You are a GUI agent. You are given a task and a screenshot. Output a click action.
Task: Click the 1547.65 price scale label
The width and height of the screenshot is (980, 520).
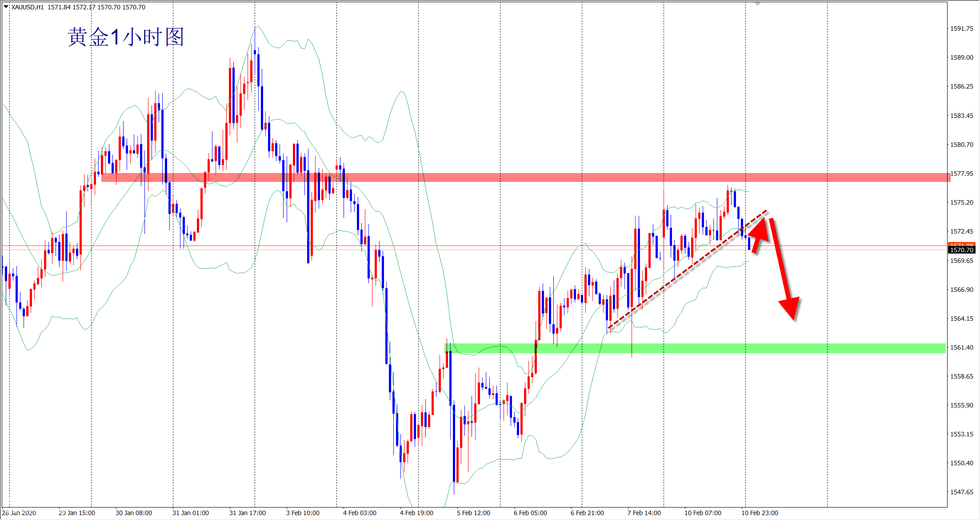click(961, 492)
